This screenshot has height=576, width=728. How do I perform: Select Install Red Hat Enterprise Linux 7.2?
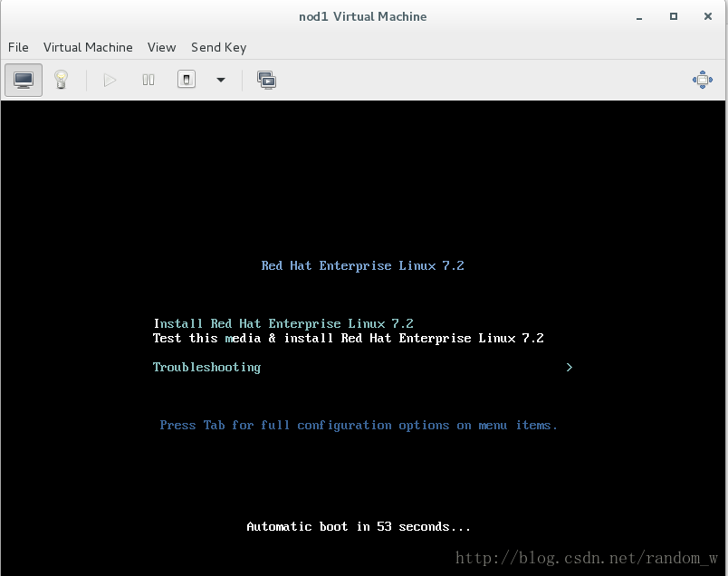[x=283, y=323]
